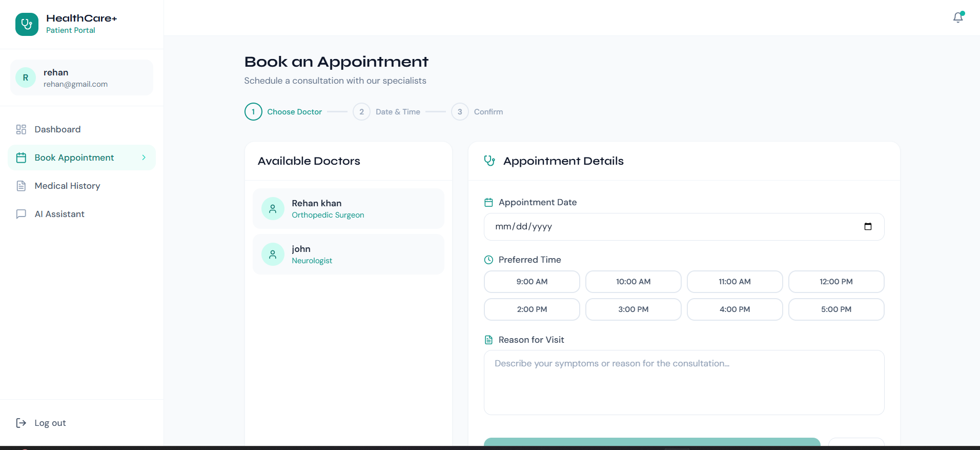The image size is (980, 450).
Task: Click the rehan@gmail.com email text
Action: (x=75, y=84)
